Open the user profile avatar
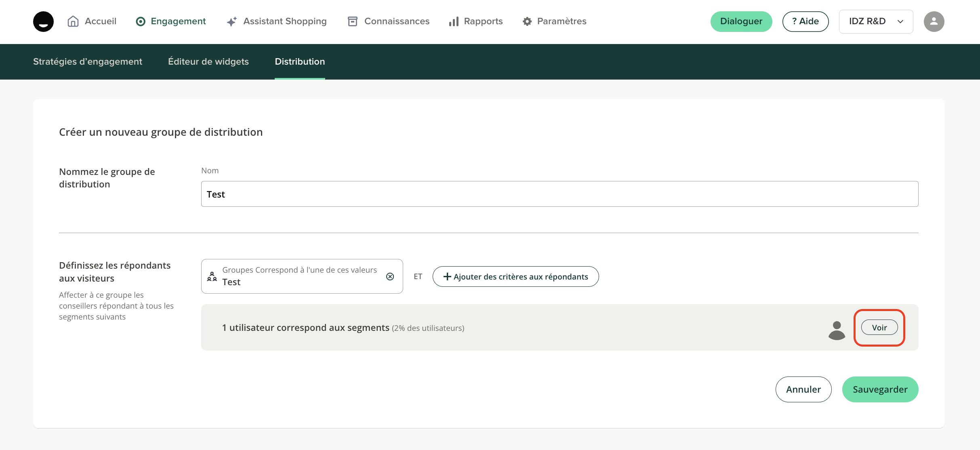Screen dimensions: 980x450 [x=934, y=21]
